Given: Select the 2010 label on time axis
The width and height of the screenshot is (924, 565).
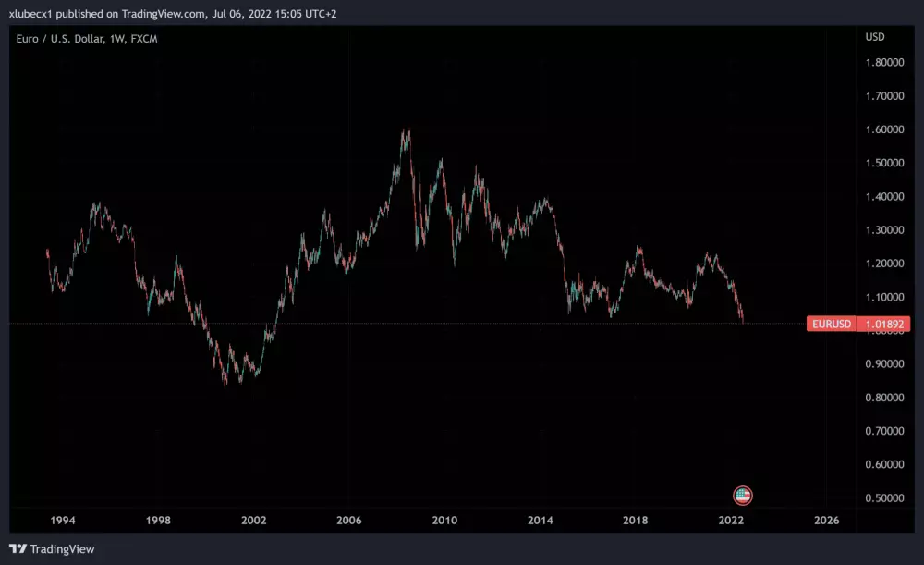Looking at the screenshot, I should (x=444, y=521).
